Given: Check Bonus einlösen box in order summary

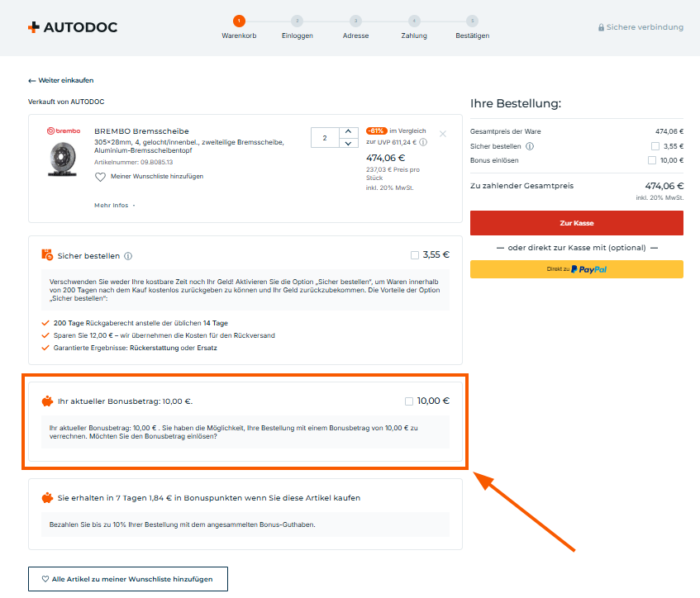Looking at the screenshot, I should (x=652, y=160).
